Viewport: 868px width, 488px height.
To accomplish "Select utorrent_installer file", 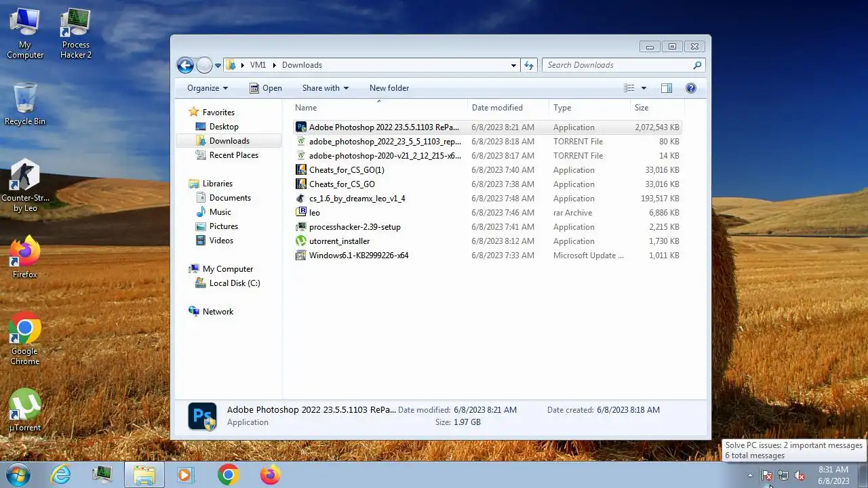I will click(487, 241).
